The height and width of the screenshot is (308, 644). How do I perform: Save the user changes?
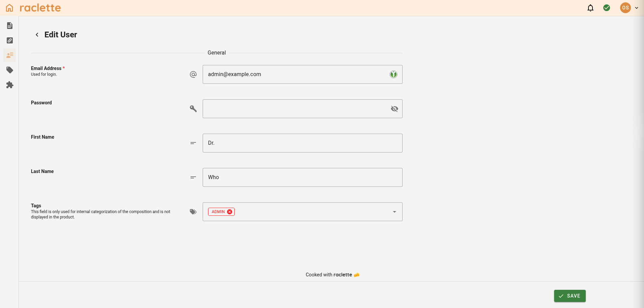point(570,296)
